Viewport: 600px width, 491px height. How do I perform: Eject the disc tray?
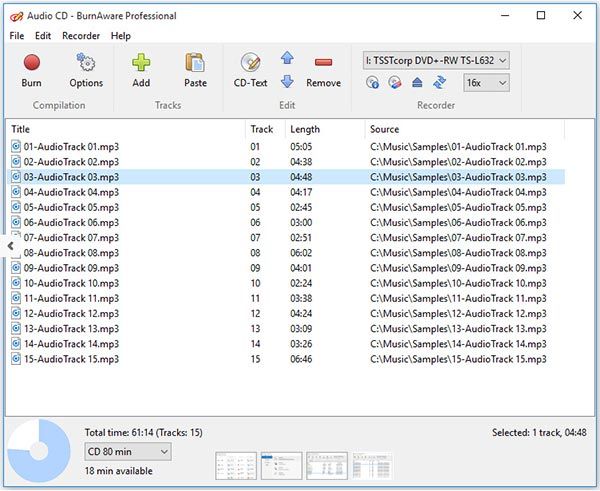(417, 84)
